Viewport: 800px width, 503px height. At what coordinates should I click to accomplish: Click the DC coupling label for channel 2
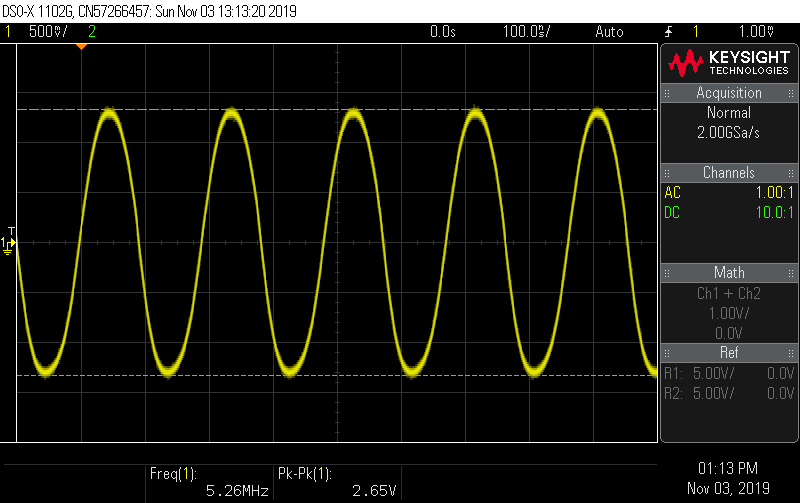(x=672, y=213)
